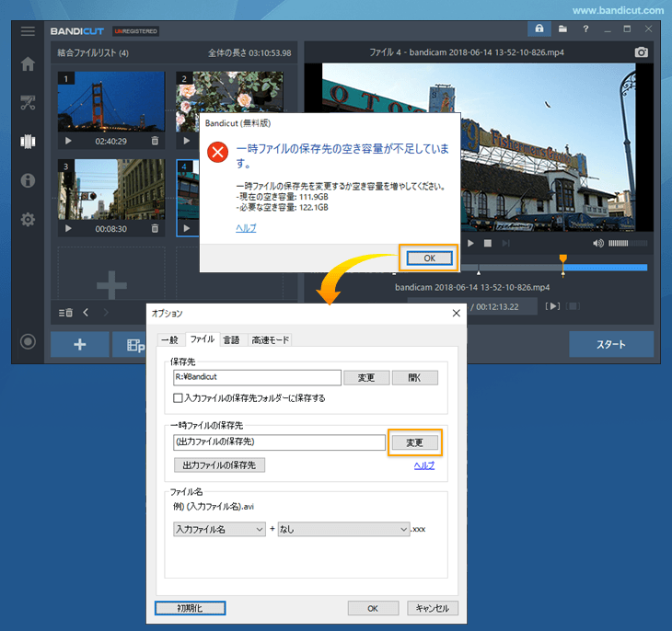Play clip 1 with duration 02:40:29
Screen dimensions: 672x631
pos(68,141)
